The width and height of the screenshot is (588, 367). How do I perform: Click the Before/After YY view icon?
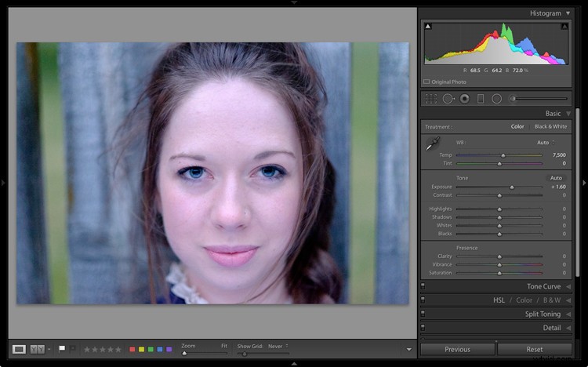[x=37, y=350]
